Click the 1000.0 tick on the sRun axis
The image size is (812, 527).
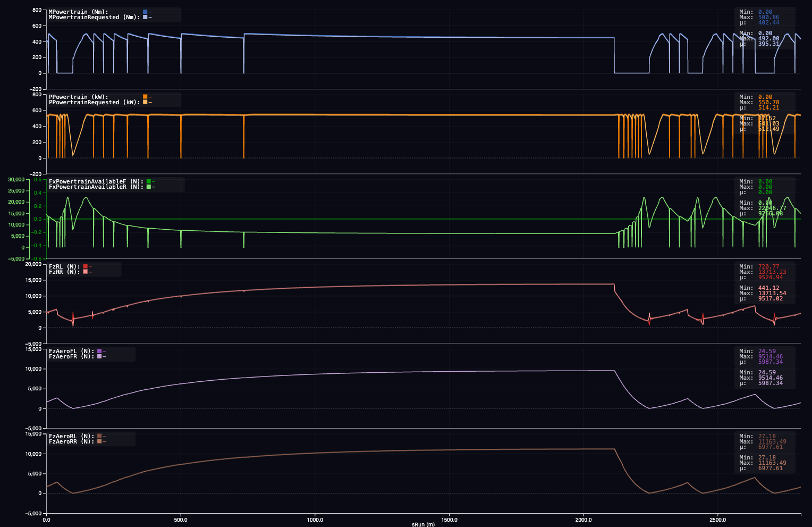tap(315, 519)
